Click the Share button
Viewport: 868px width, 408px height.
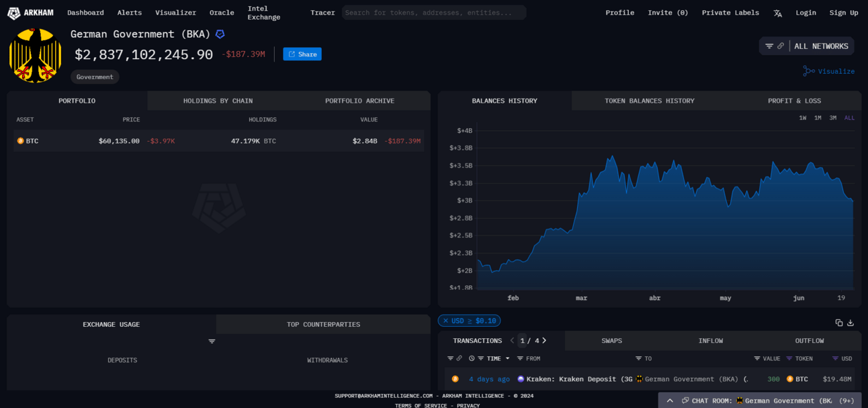point(302,54)
